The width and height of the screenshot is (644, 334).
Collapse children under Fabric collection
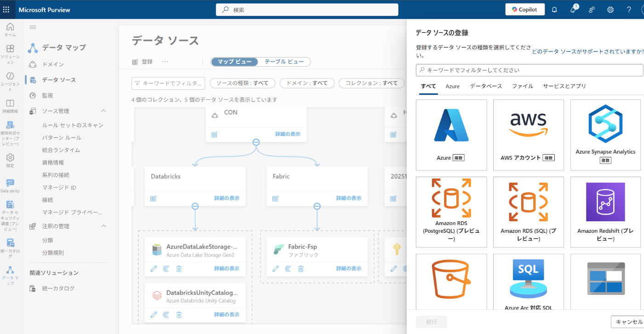coord(317,207)
